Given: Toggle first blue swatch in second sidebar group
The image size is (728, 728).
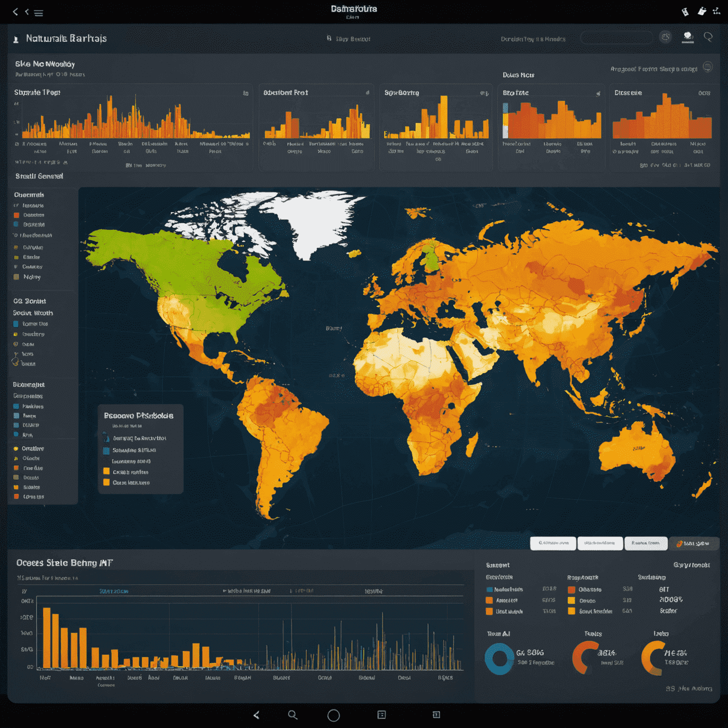Looking at the screenshot, I should point(16,324).
